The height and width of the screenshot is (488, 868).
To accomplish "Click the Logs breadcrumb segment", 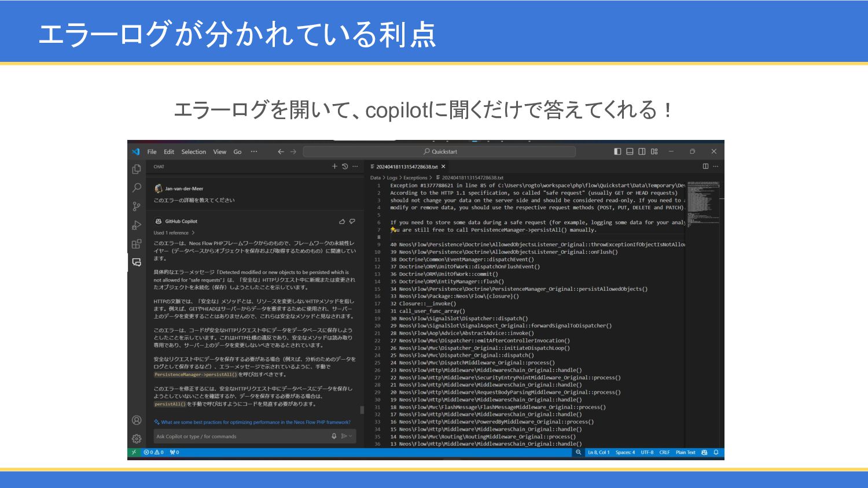I will click(x=392, y=178).
